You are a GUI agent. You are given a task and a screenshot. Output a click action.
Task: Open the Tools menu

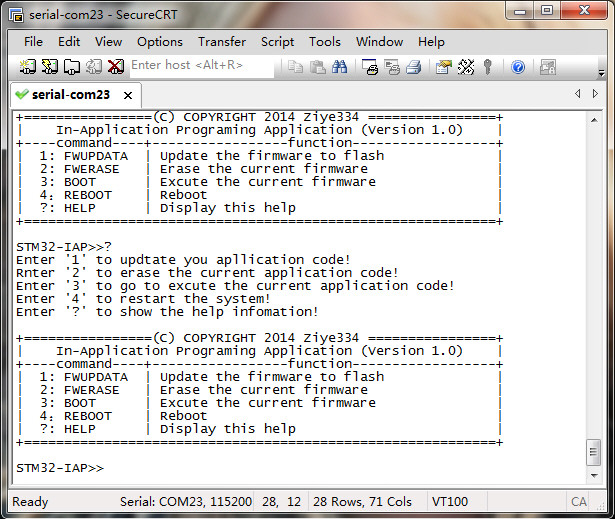325,42
